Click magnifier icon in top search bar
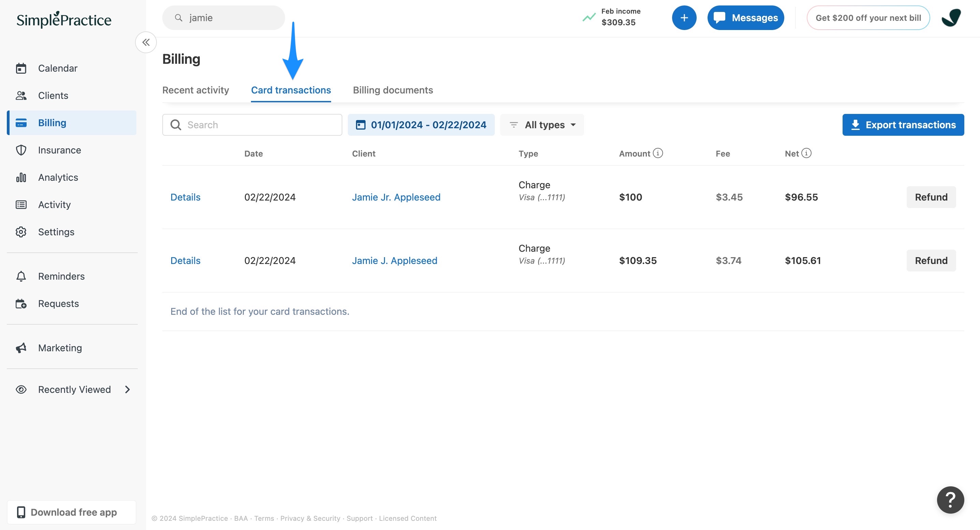The width and height of the screenshot is (980, 530). (178, 18)
